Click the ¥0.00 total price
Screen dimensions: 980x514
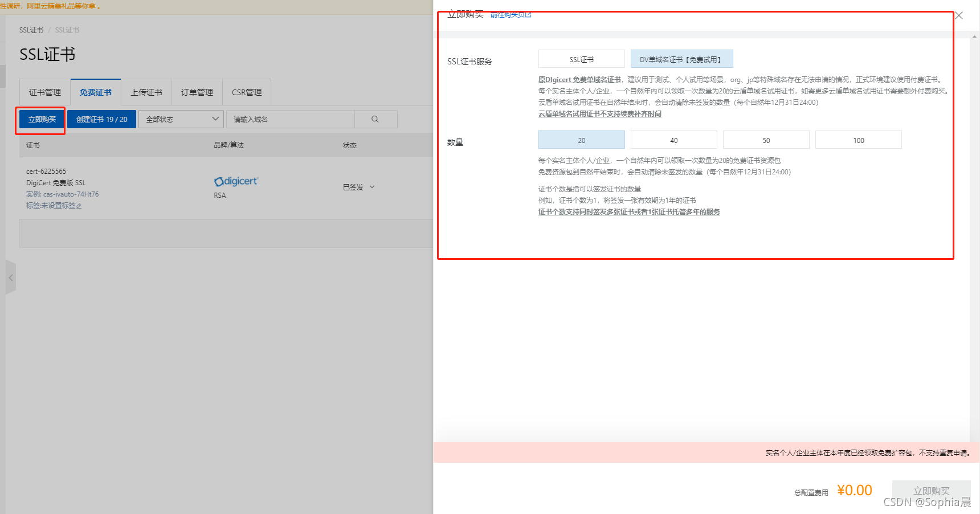point(854,491)
